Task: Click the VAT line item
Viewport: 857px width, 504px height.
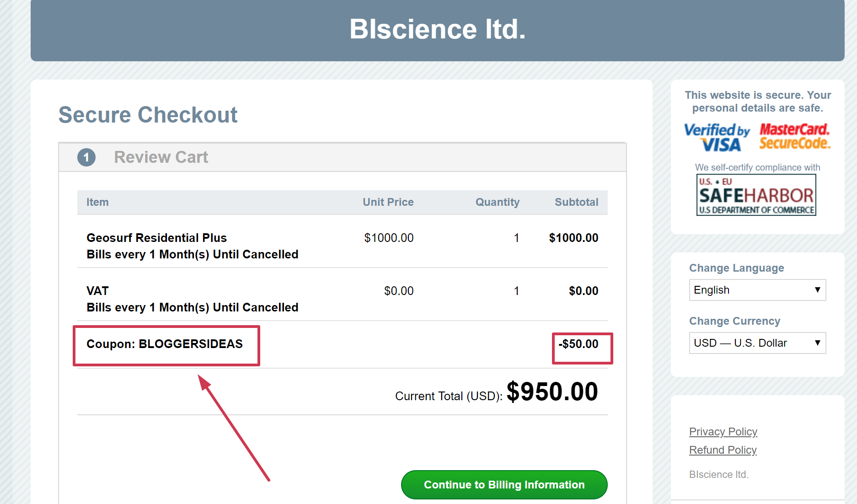Action: 97,291
